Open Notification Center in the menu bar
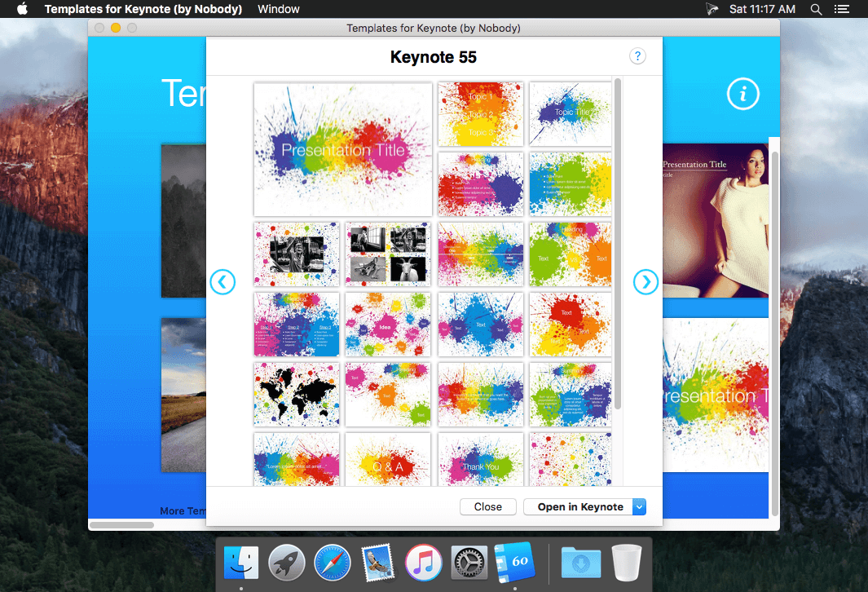 coord(842,9)
